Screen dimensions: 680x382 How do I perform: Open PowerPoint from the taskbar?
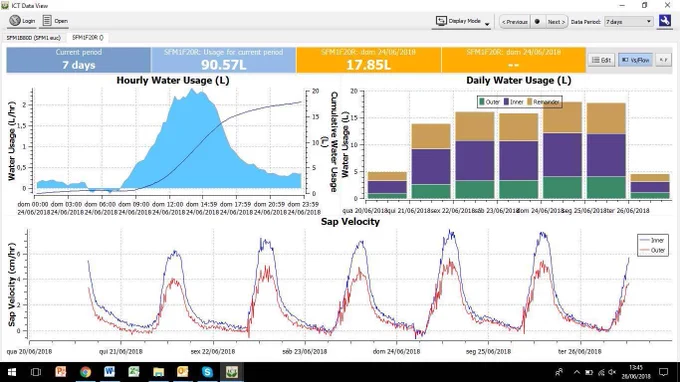pos(60,372)
